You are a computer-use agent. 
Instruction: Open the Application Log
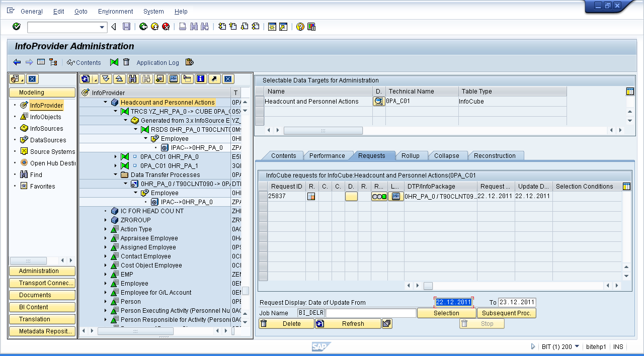click(x=157, y=62)
